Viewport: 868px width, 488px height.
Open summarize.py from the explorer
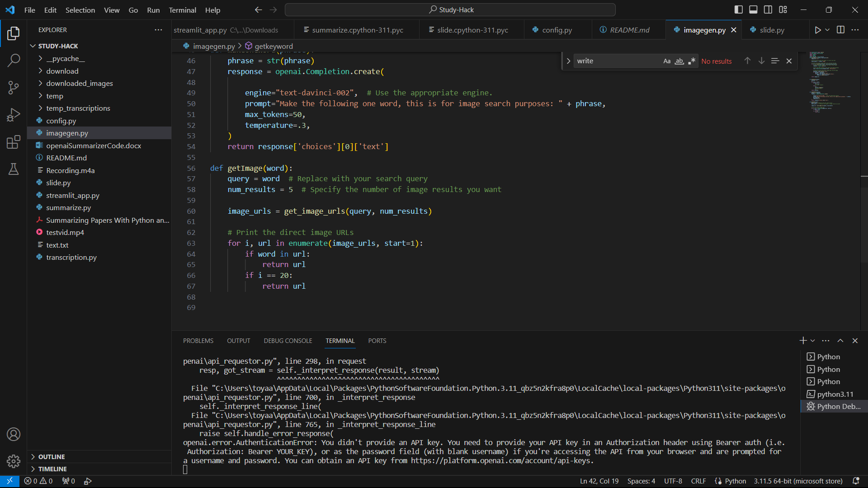point(68,207)
